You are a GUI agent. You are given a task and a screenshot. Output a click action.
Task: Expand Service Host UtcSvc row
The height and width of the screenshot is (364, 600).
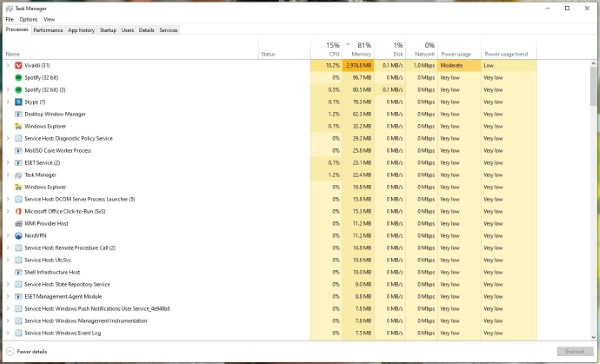[x=8, y=260]
